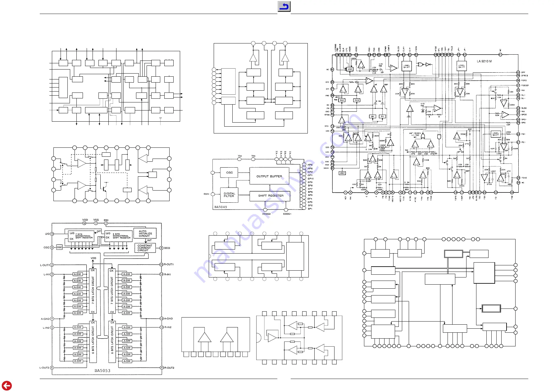The height and width of the screenshot is (392, 555).
Task: Click the R-OUT1 pin label
Action: (x=169, y=264)
